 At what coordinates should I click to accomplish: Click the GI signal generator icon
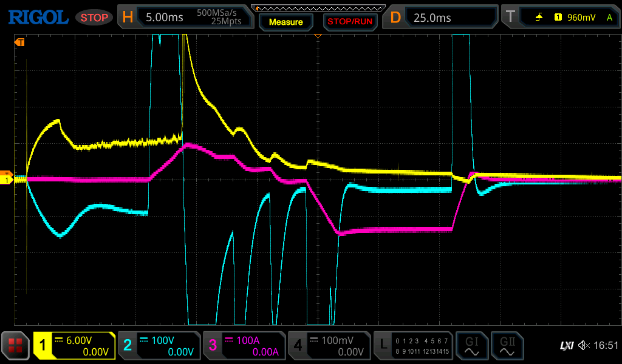pos(471,346)
